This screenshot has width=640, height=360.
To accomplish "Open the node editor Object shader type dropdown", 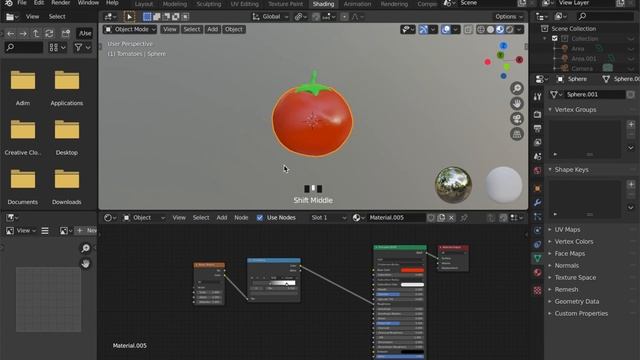I will 144,218.
